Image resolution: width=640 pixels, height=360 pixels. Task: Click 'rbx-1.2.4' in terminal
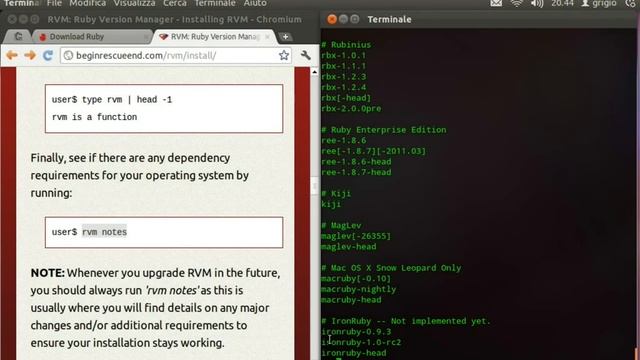pos(344,87)
